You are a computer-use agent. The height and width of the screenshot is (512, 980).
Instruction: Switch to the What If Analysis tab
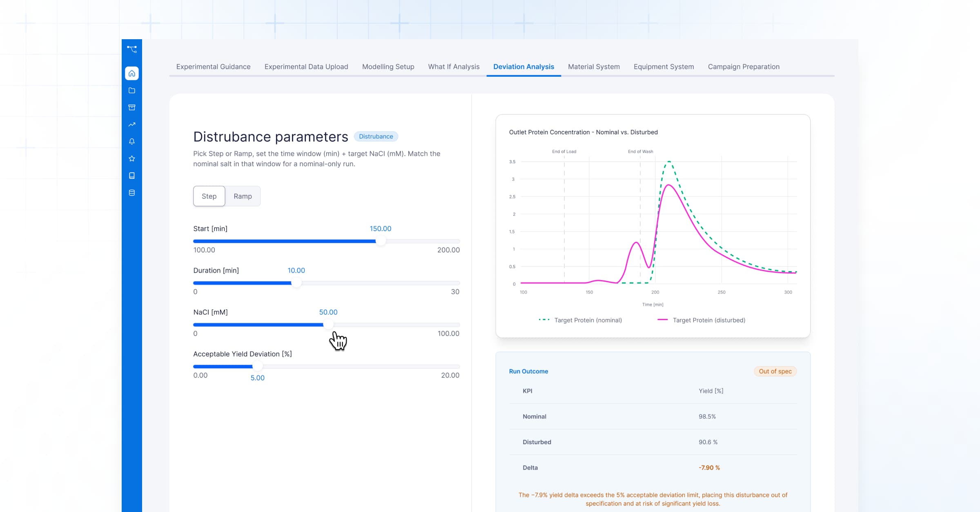[x=454, y=67]
